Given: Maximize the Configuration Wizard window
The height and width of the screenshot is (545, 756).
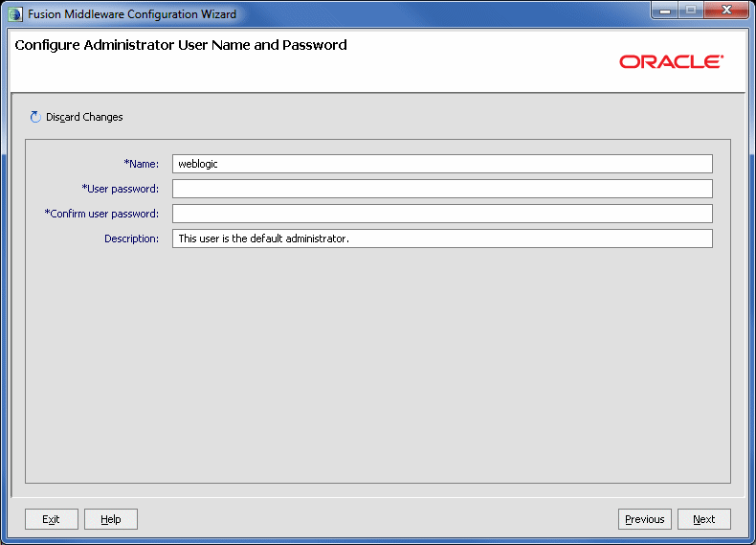Looking at the screenshot, I should [x=691, y=11].
